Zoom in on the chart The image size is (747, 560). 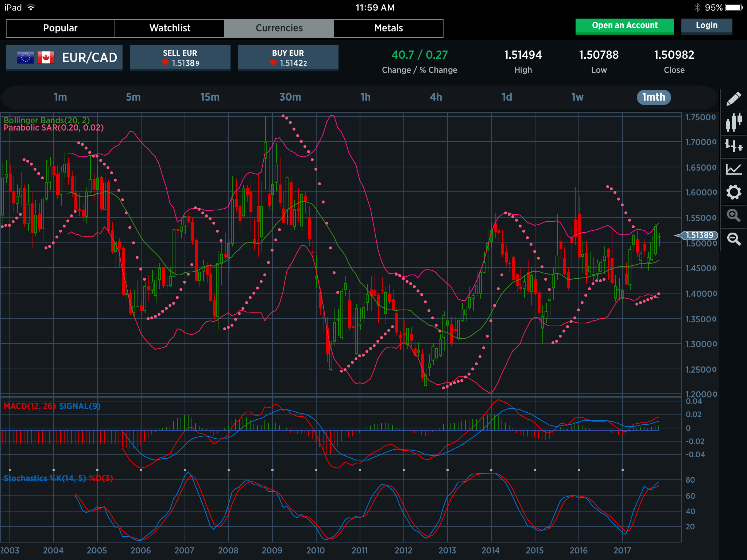(x=734, y=215)
